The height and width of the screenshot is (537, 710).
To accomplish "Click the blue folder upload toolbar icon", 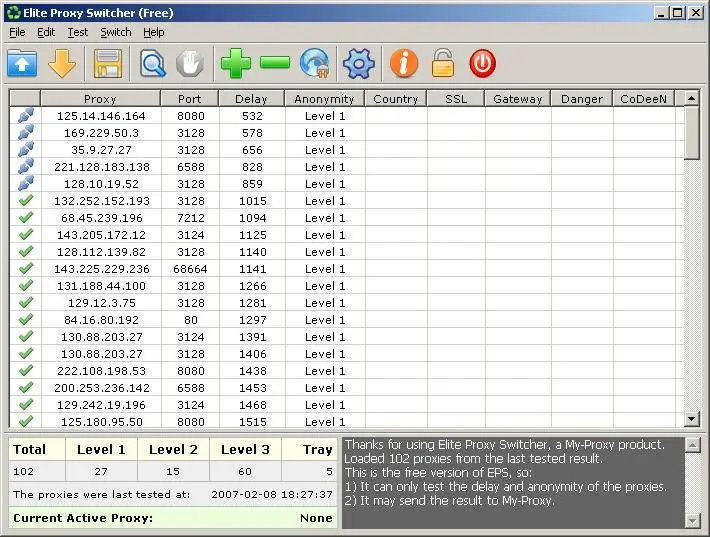I will (x=22, y=63).
